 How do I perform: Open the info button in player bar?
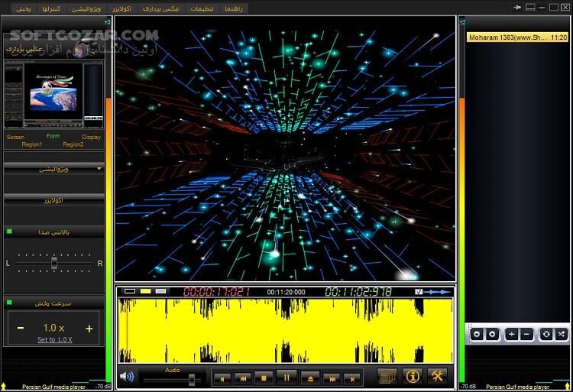413,376
